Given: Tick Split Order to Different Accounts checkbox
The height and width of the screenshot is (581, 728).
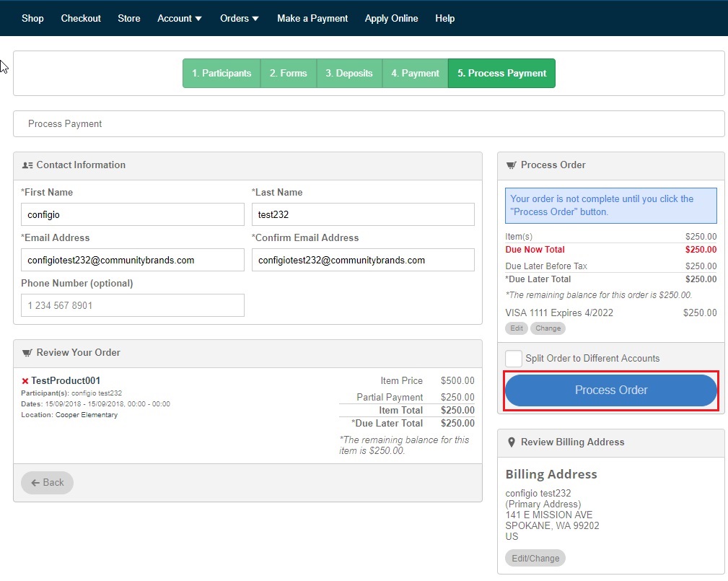Looking at the screenshot, I should [x=514, y=359].
